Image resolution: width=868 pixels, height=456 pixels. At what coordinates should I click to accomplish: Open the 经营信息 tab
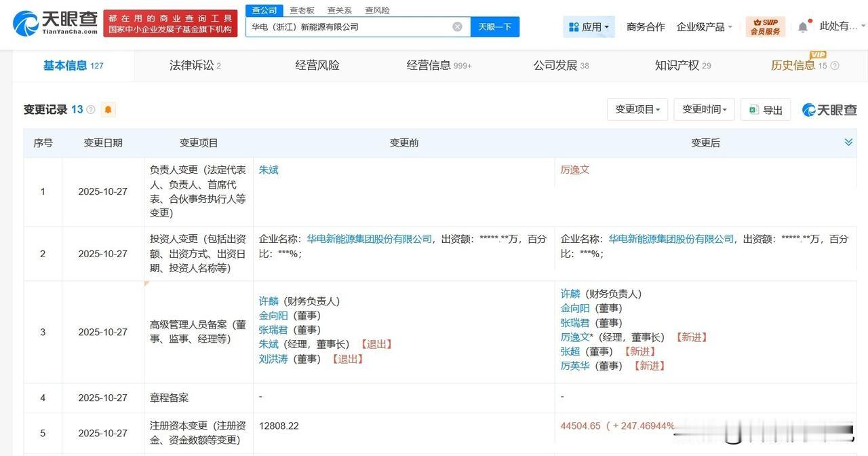point(439,65)
